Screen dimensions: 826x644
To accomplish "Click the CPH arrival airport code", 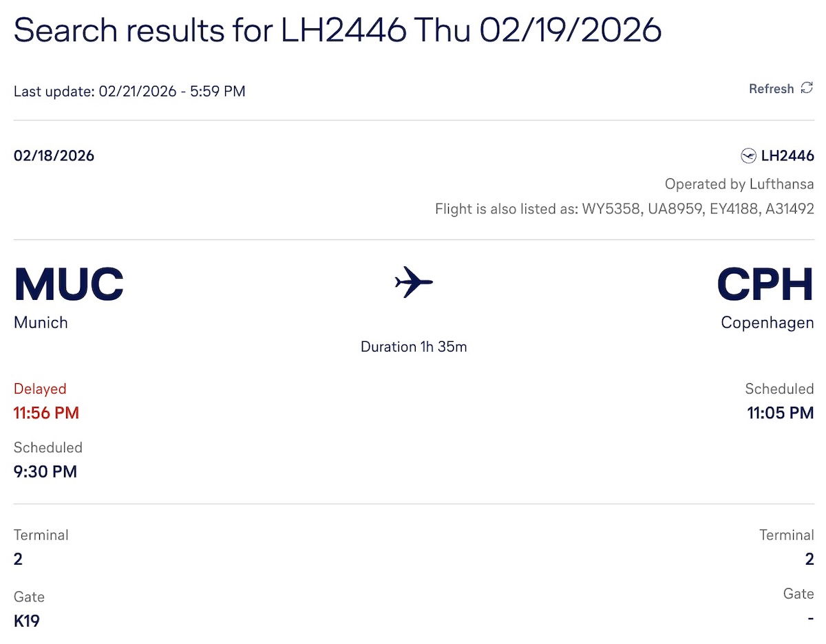I will 765,284.
